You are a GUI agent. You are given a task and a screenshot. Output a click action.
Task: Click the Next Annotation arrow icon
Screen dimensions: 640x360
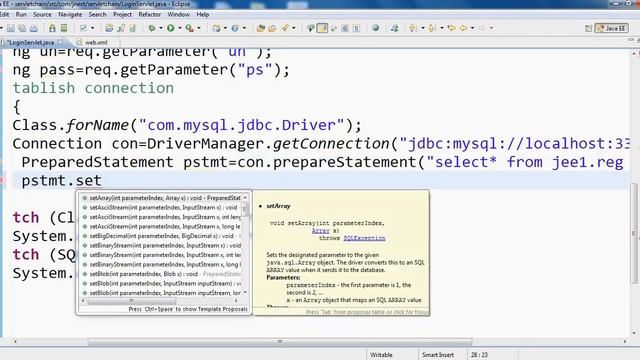[x=413, y=28]
